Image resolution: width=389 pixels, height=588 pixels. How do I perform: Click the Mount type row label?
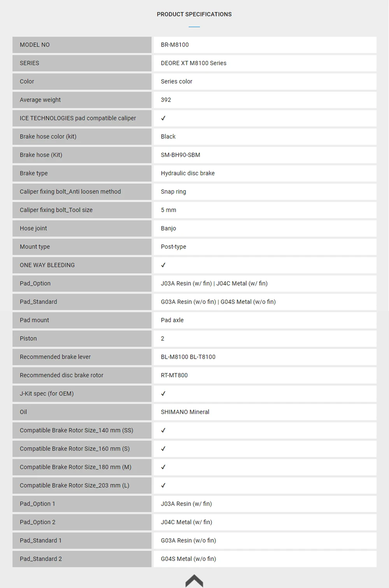pos(35,247)
